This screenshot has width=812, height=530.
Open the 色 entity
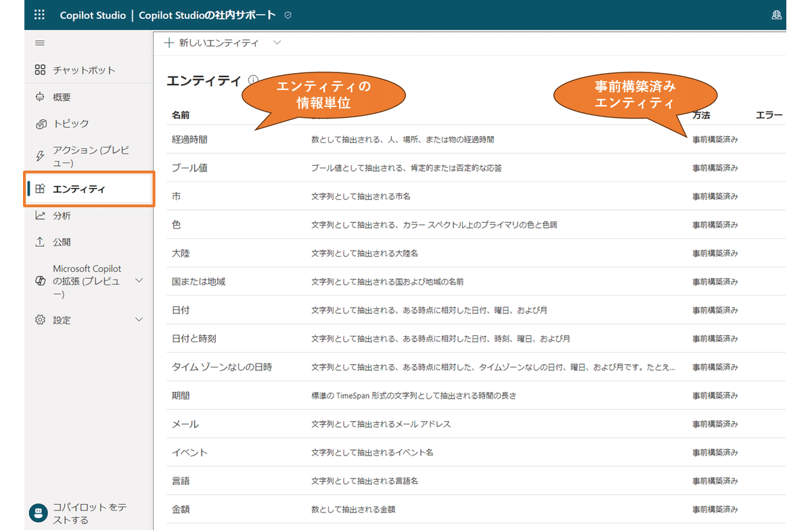click(177, 225)
